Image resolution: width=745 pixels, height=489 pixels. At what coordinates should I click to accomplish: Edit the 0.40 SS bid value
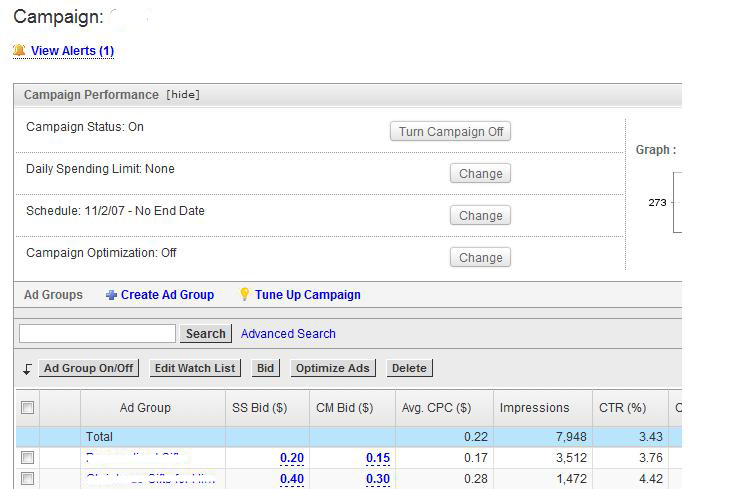click(292, 479)
